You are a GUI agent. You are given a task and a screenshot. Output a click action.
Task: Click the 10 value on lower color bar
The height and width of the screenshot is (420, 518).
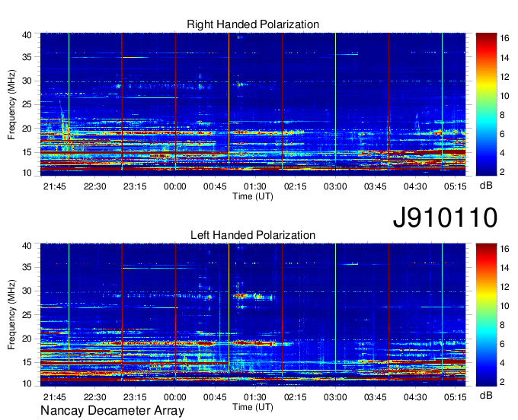(x=504, y=306)
